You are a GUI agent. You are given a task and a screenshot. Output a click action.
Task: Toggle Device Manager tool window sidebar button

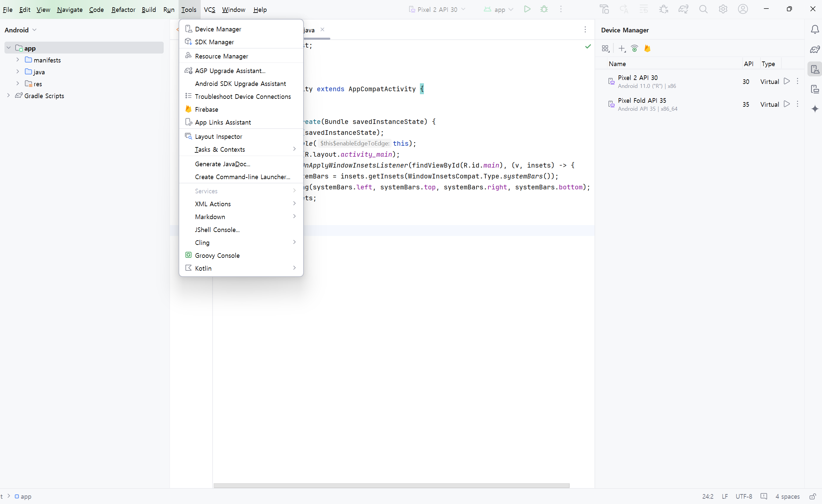(x=815, y=69)
